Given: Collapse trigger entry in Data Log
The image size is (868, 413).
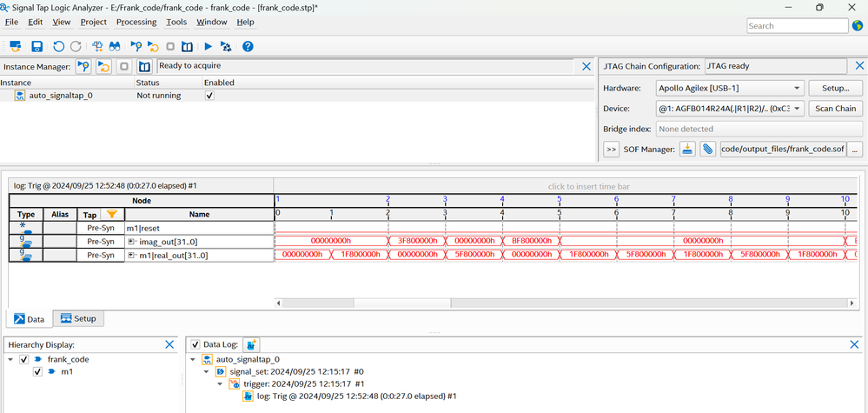Looking at the screenshot, I should [220, 383].
